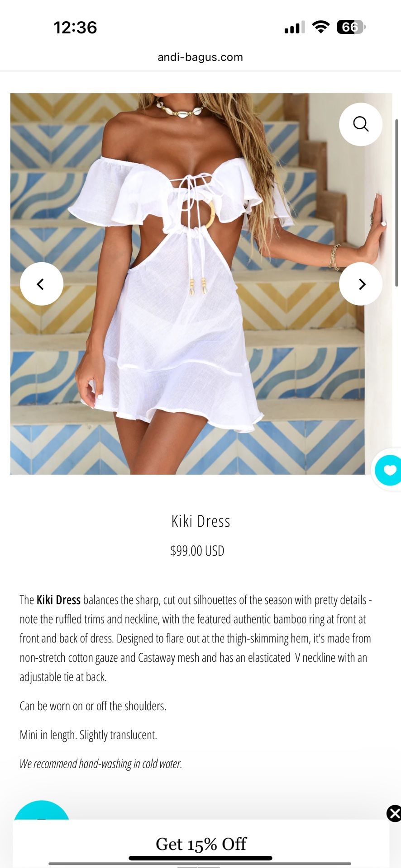The image size is (401, 868).
Task: Tap the main white dress product photo
Action: pyautogui.click(x=187, y=284)
